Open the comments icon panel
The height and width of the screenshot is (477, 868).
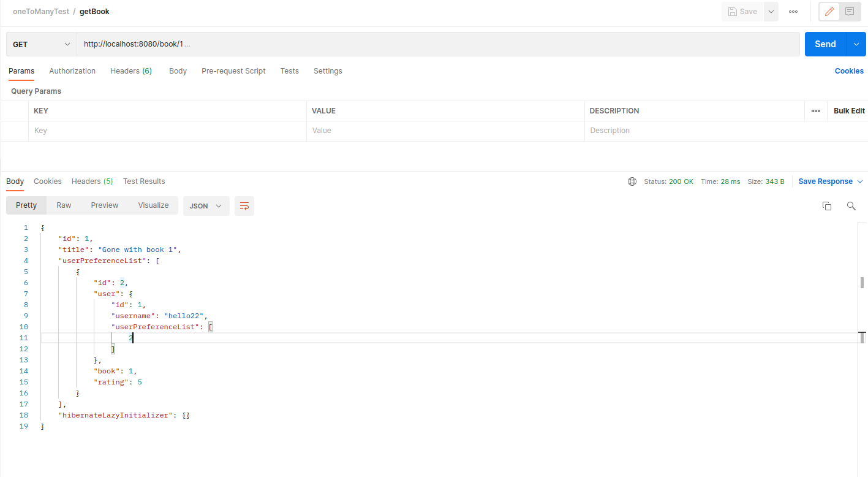[850, 12]
